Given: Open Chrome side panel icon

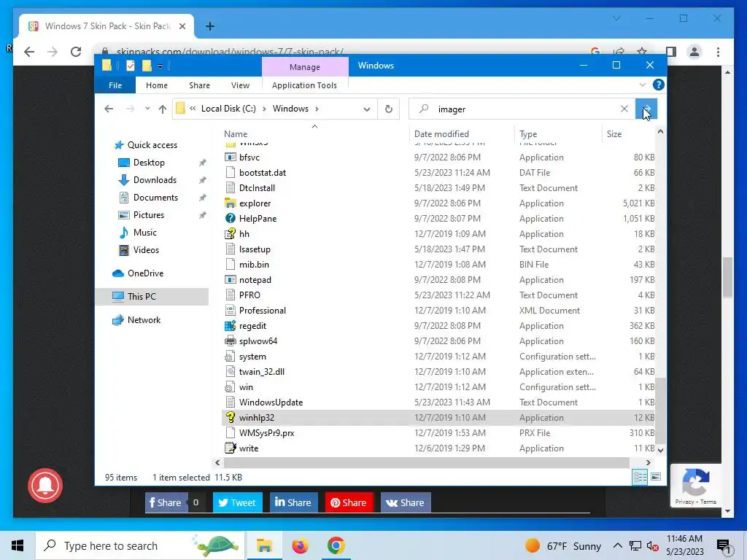Looking at the screenshot, I should pos(671,52).
